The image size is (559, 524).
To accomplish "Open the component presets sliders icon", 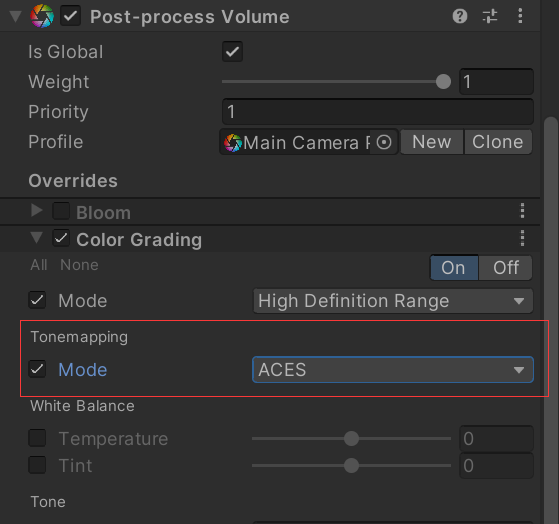I will tap(490, 16).
